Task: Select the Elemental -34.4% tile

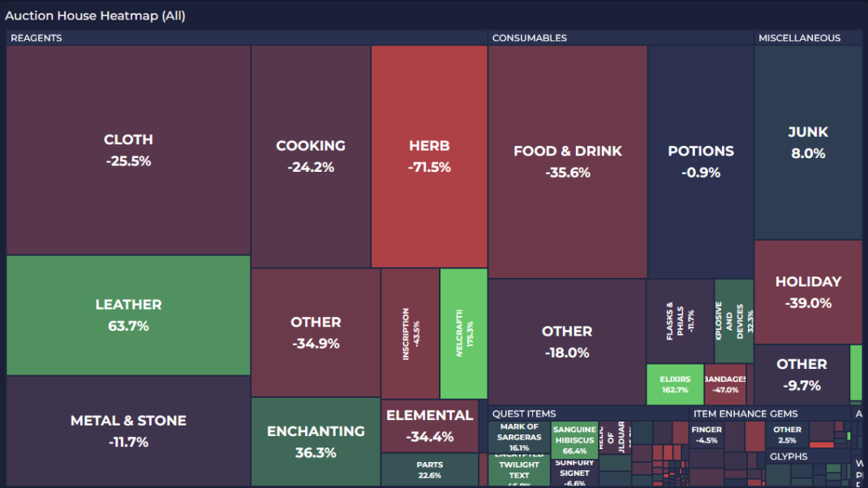Action: tap(430, 426)
